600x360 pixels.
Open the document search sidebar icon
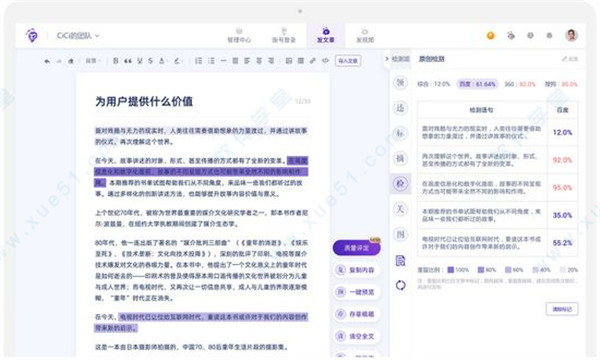(x=400, y=261)
